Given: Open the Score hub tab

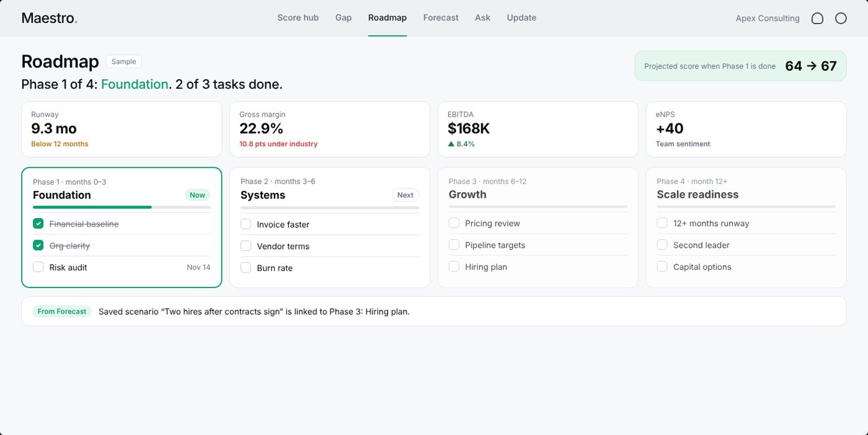Looking at the screenshot, I should (x=298, y=17).
